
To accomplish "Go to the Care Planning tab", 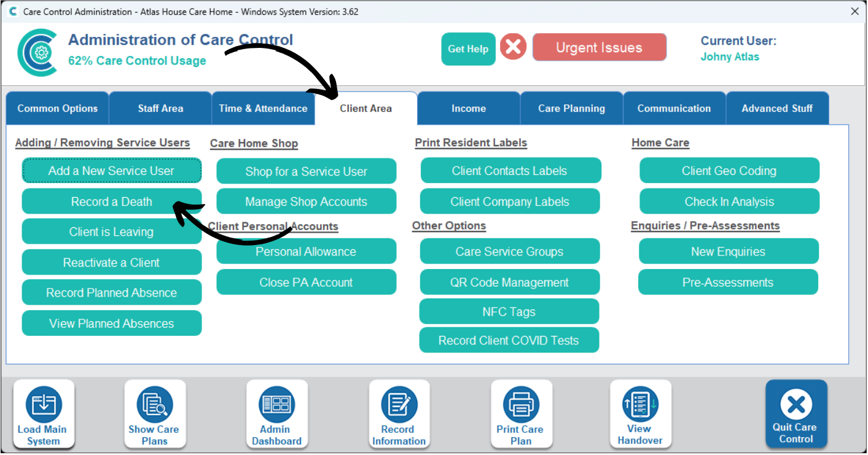I will point(571,109).
